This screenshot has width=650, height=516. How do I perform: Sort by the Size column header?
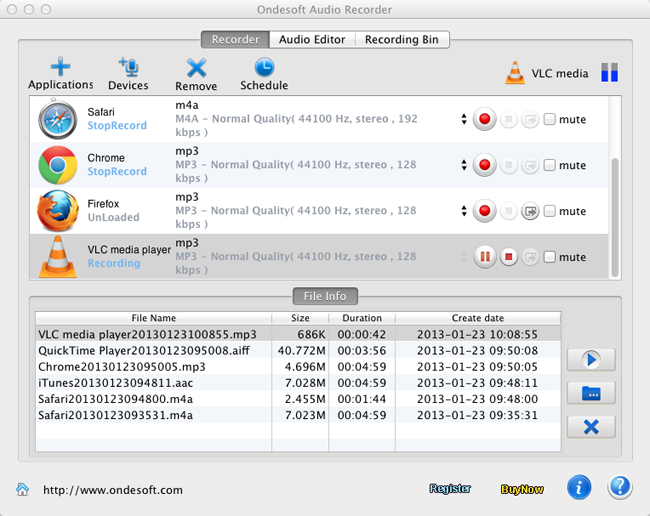(x=300, y=318)
